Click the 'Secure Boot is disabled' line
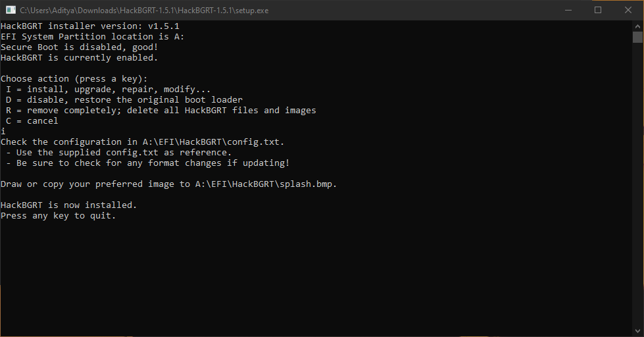 [x=79, y=47]
